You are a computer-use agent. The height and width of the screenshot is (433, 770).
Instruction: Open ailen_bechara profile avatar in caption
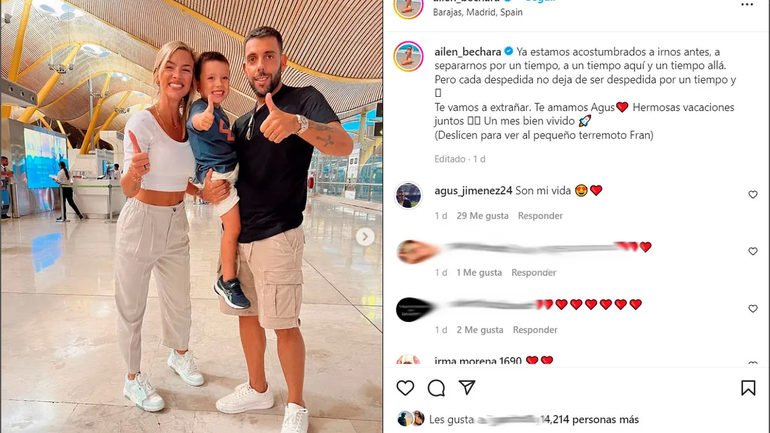tap(409, 56)
